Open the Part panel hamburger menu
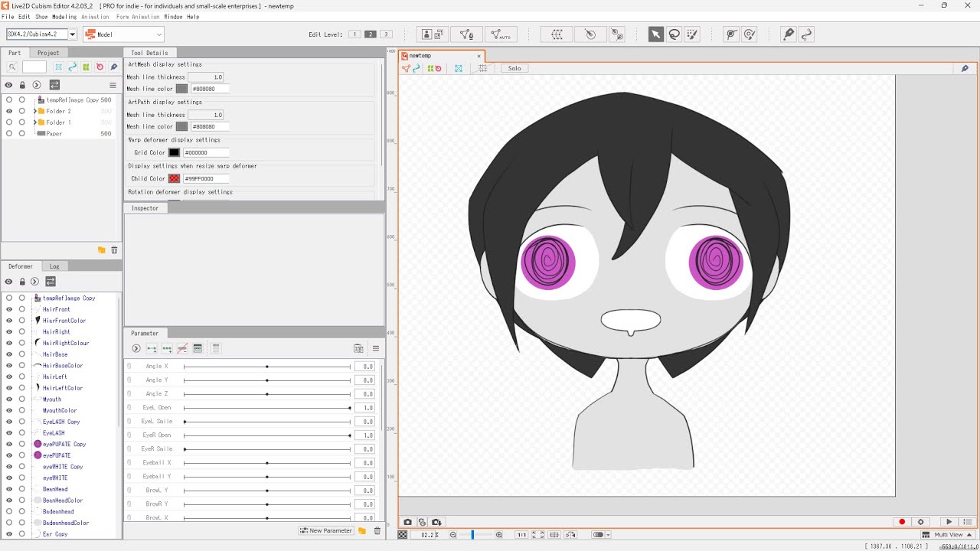980x551 pixels. point(113,85)
